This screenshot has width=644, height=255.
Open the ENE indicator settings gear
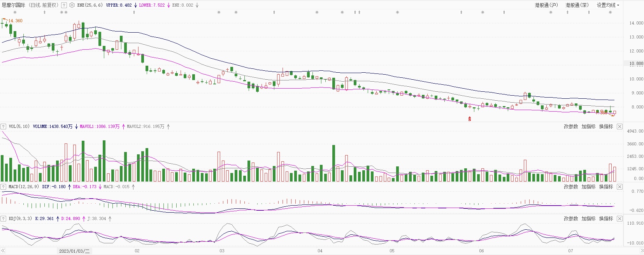72,5
